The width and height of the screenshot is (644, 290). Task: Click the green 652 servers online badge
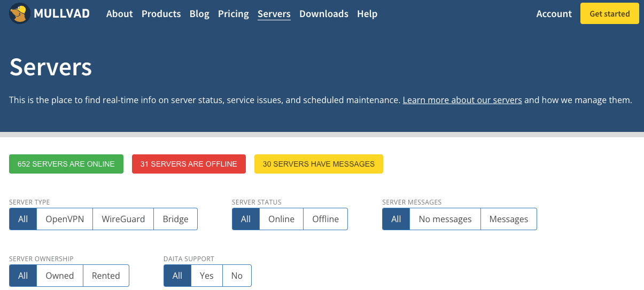pyautogui.click(x=66, y=164)
